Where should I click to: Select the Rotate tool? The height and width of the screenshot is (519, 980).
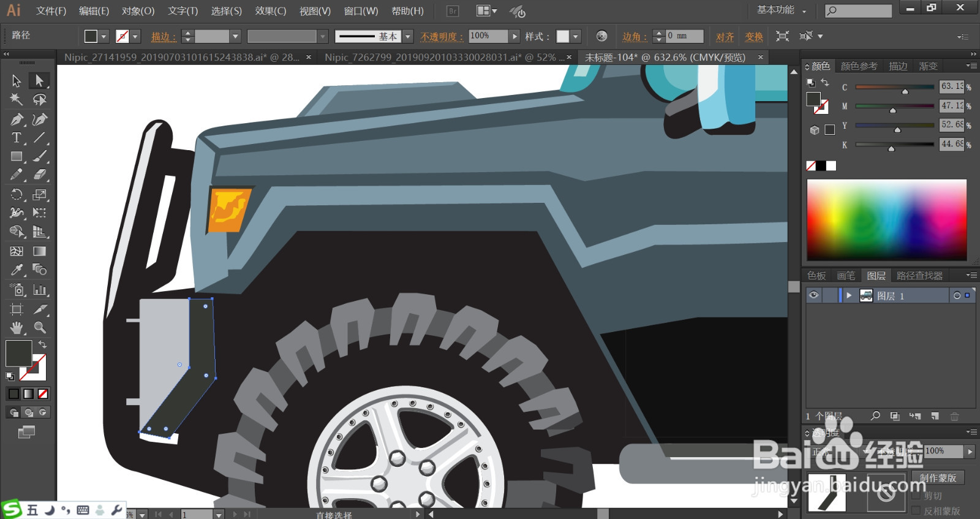coord(17,194)
